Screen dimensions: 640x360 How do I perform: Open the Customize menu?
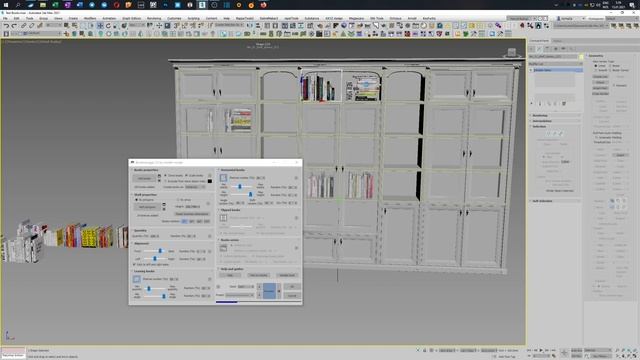click(x=174, y=18)
